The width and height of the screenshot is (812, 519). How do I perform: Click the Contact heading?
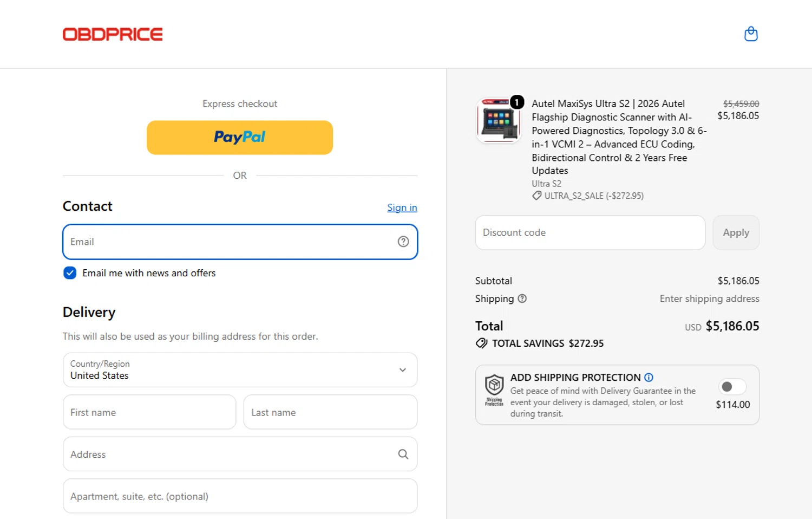[88, 206]
